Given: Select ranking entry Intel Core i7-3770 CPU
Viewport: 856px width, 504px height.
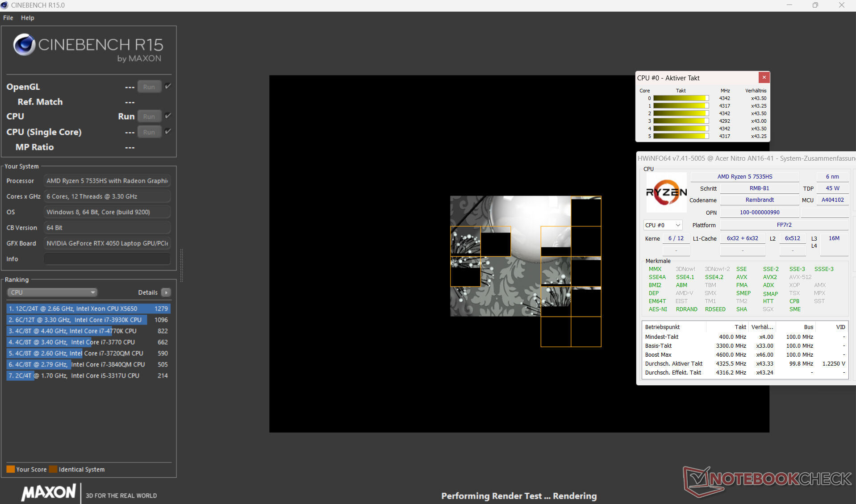Looking at the screenshot, I should tap(88, 342).
